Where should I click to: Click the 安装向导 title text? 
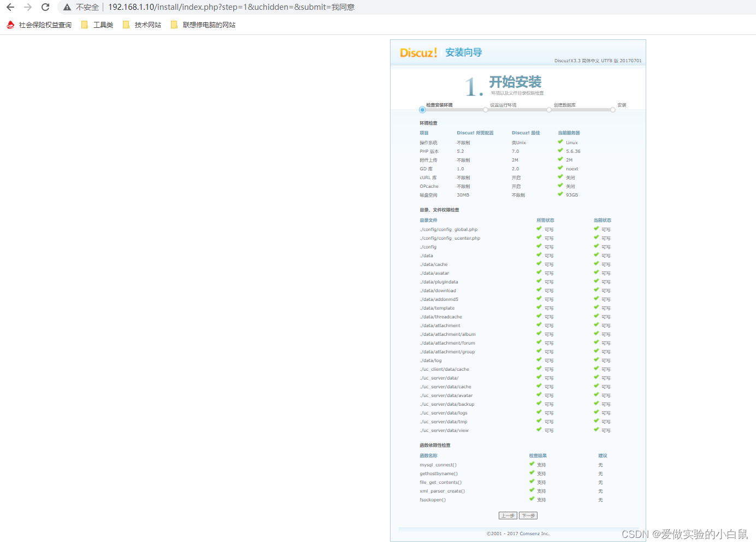(464, 52)
